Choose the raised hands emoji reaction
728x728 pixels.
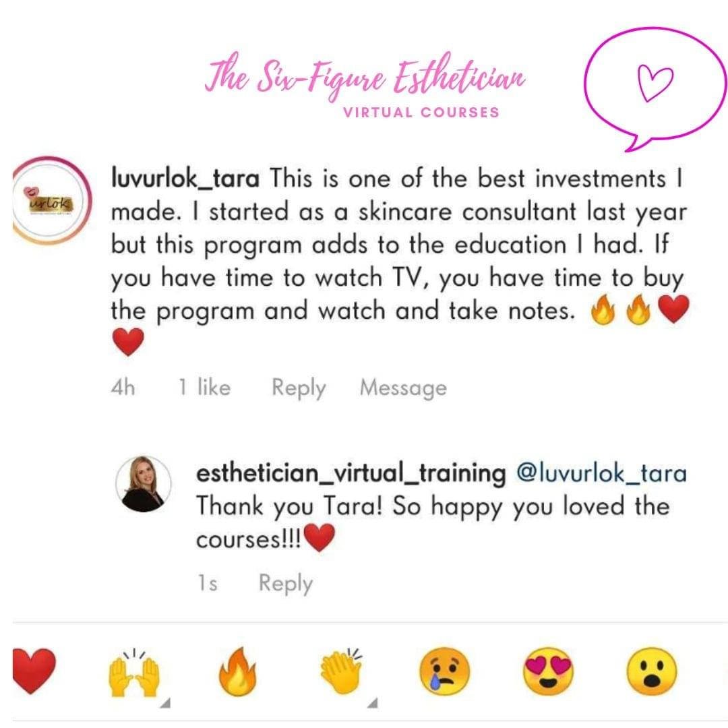pyautogui.click(x=133, y=673)
